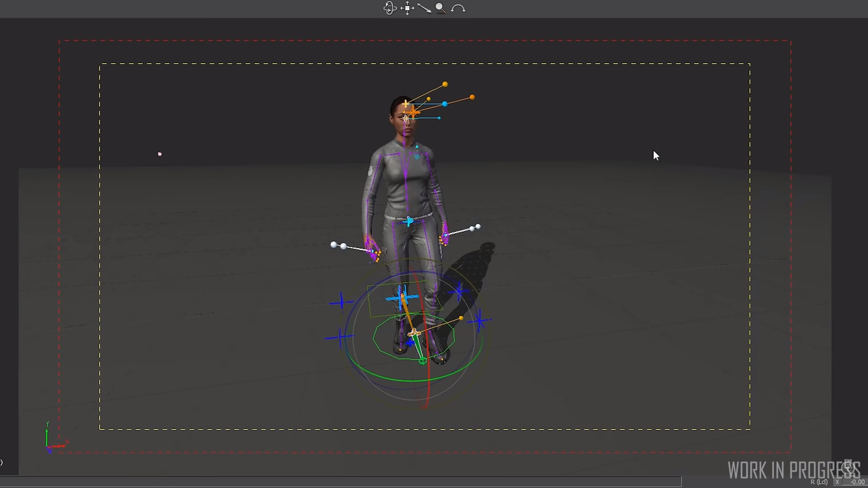Image resolution: width=868 pixels, height=488 pixels.
Task: Select the Roll camera tool
Action: (458, 8)
